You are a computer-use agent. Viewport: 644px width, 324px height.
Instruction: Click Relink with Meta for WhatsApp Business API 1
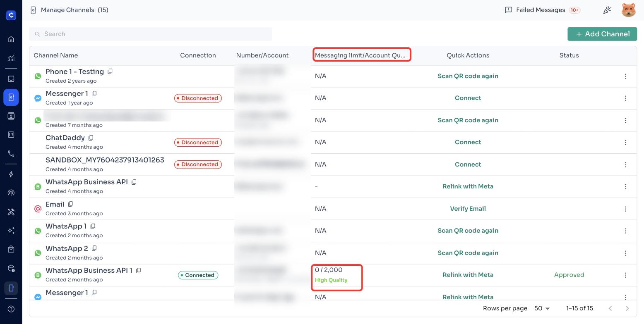468,275
